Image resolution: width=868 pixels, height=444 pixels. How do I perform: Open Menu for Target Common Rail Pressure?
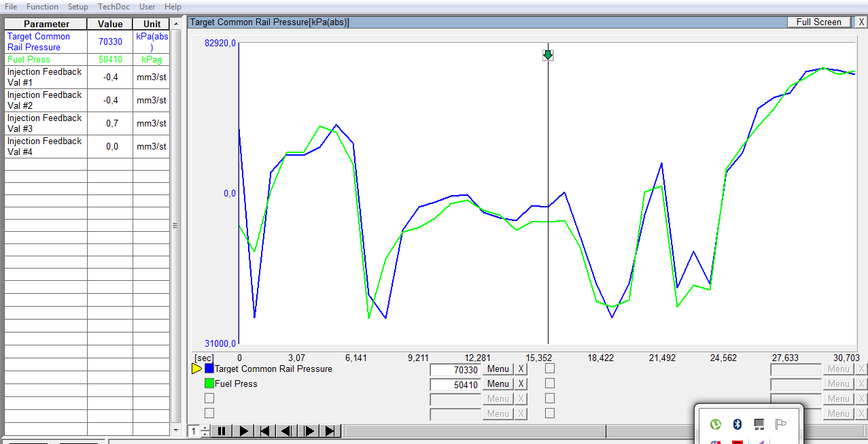tap(498, 369)
